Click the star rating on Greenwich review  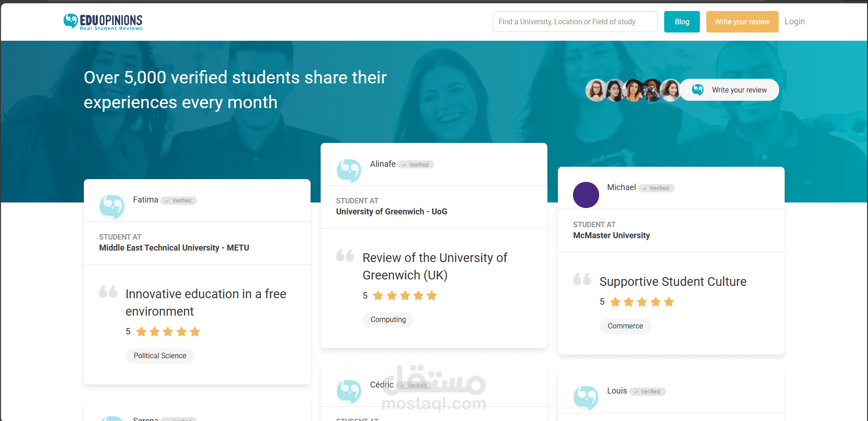coord(405,296)
